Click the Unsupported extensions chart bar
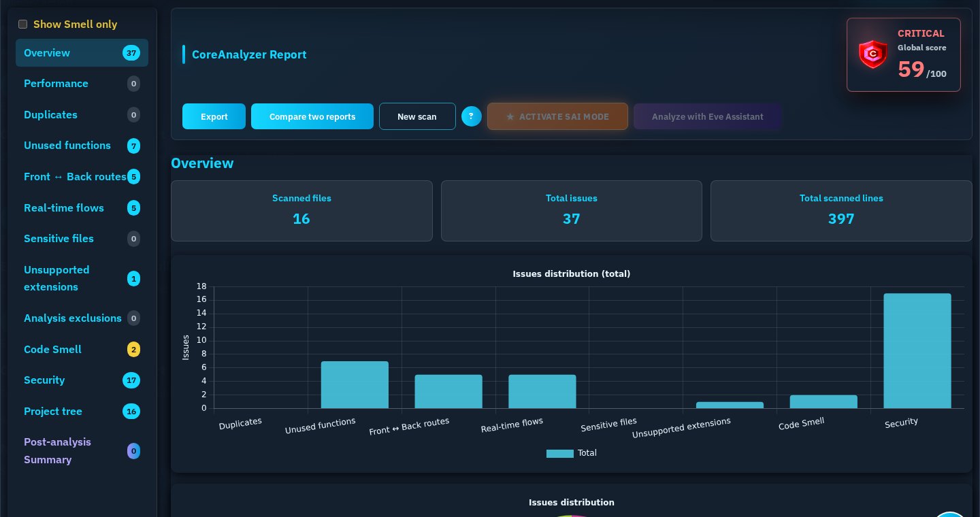The image size is (980, 517). point(730,405)
